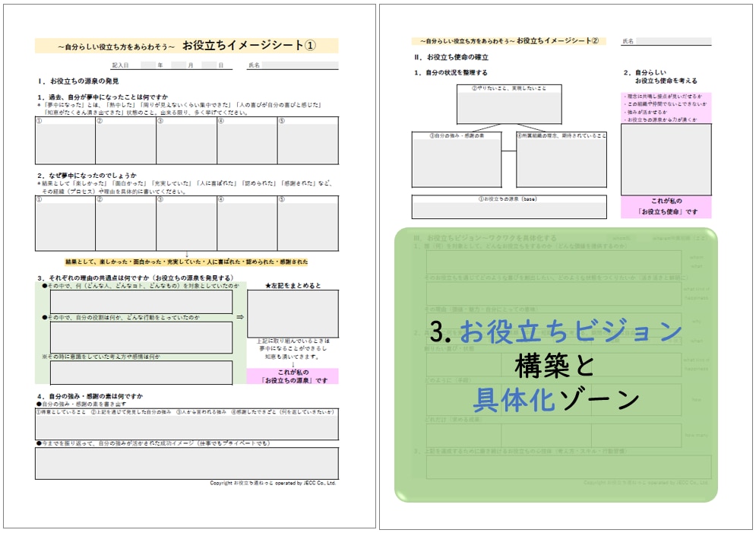
Task: Click the pink hint 理念に共鳴し接点が見いだせるか
Action: coord(663,97)
